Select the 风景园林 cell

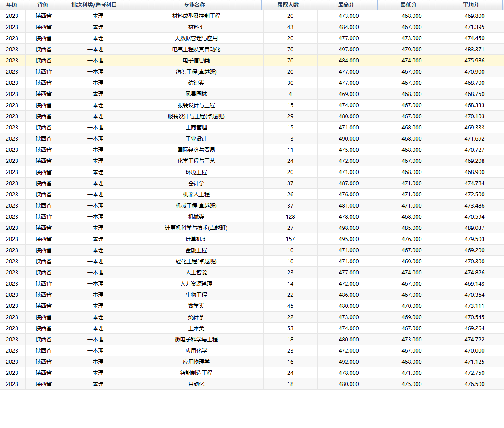click(196, 94)
